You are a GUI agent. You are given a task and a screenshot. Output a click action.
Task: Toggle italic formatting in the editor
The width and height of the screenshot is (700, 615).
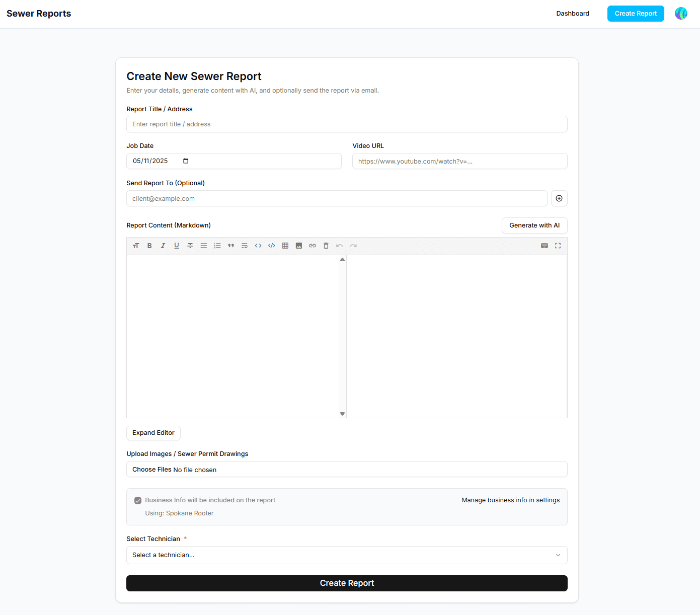(163, 246)
